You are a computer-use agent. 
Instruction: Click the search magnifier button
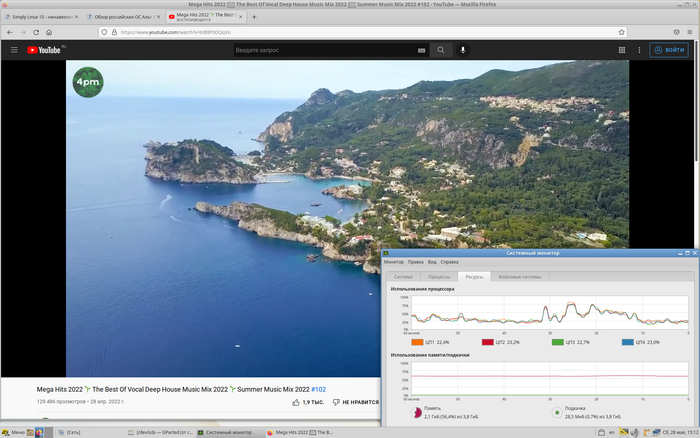(x=441, y=49)
